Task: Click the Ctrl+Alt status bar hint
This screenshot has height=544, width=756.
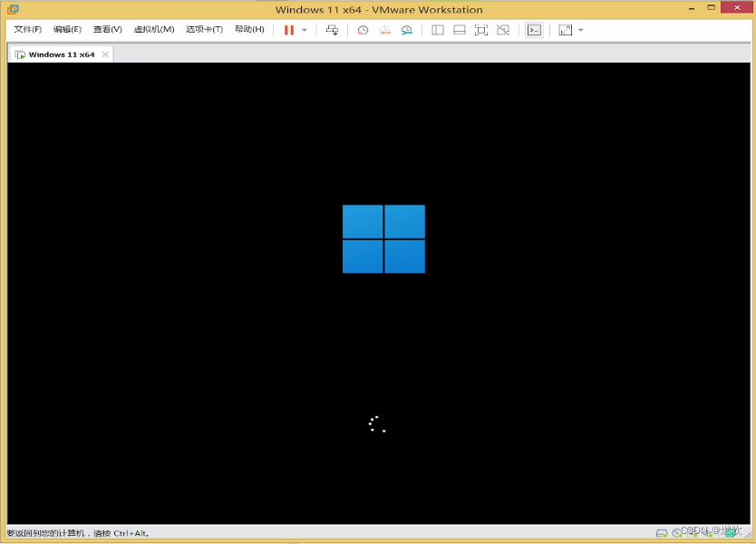Action: point(78,533)
